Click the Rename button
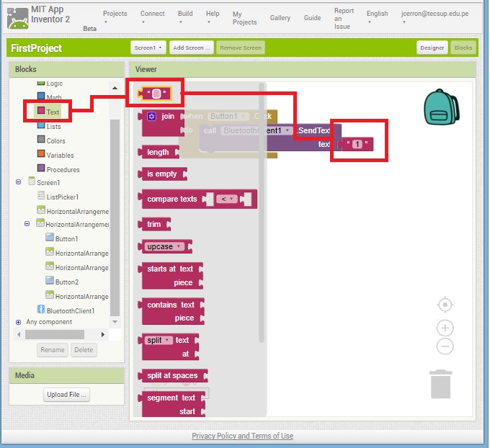Image resolution: width=490 pixels, height=448 pixels. tap(53, 350)
